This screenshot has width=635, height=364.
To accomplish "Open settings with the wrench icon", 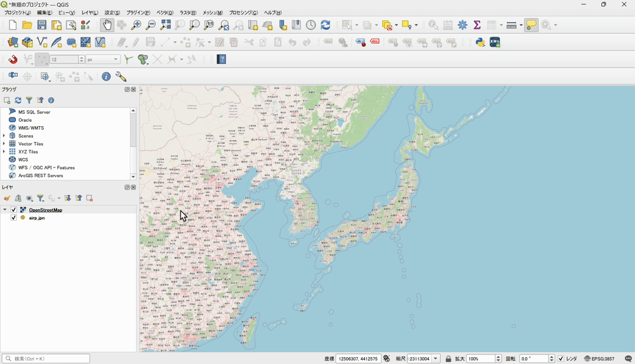I will point(121,77).
